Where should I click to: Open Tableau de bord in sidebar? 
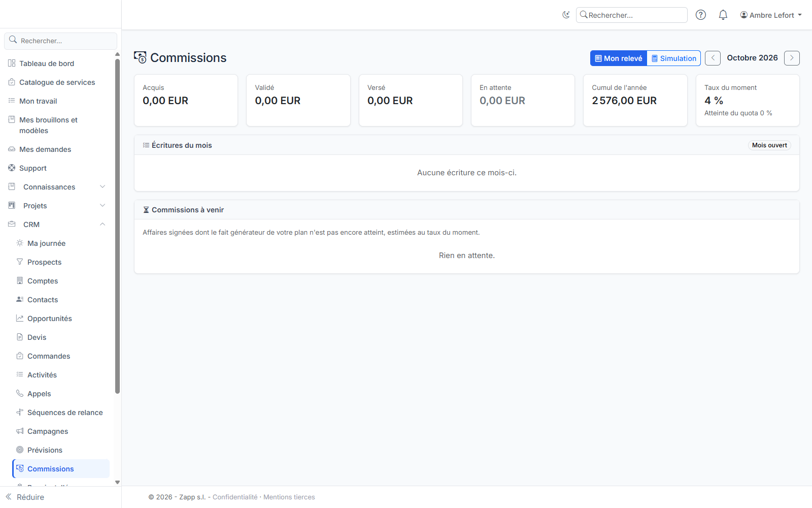tap(47, 63)
